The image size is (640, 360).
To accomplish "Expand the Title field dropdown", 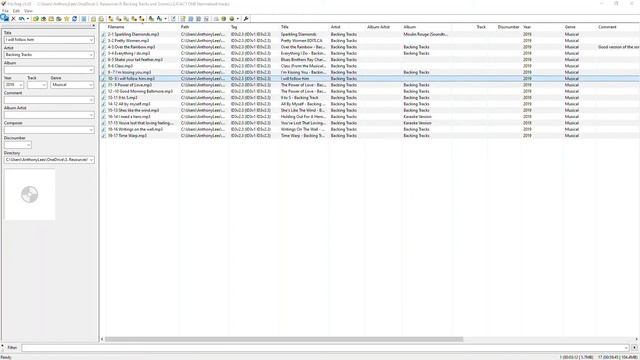I will click(x=91, y=40).
